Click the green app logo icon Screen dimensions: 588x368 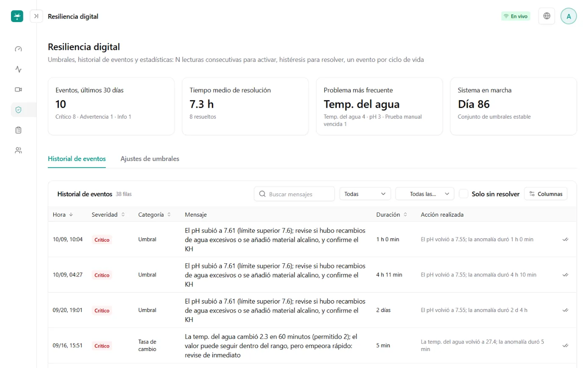(x=17, y=16)
